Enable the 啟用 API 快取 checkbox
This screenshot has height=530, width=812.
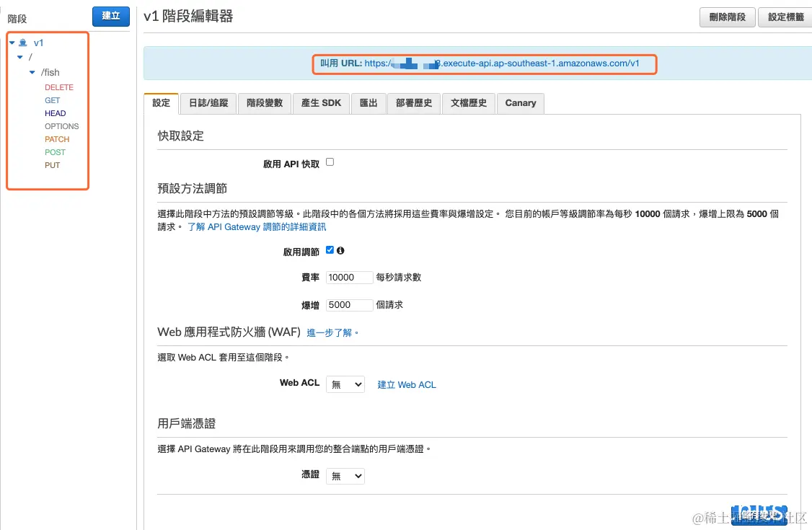pyautogui.click(x=330, y=162)
